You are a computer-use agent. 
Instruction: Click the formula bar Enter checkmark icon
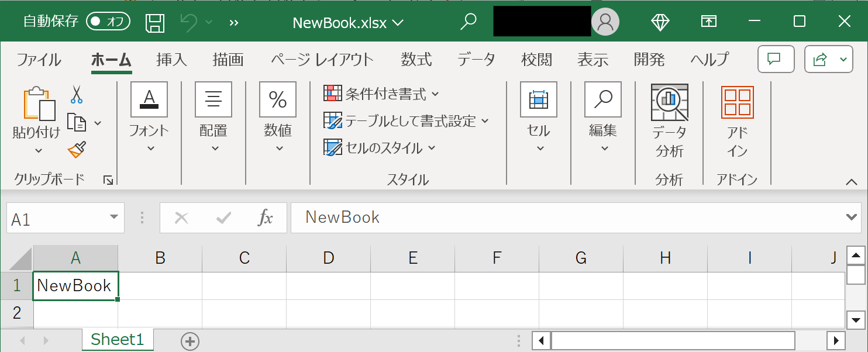[x=223, y=218]
